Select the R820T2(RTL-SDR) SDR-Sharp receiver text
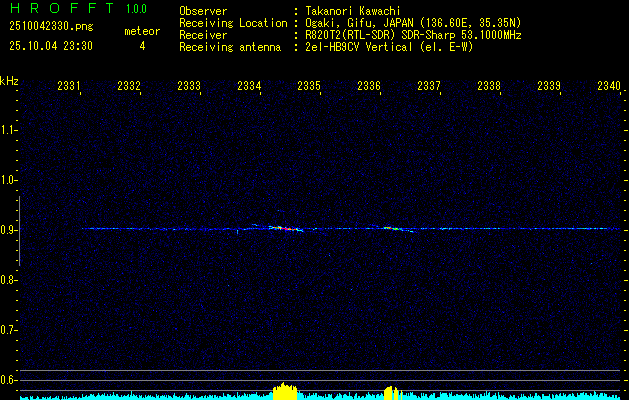 click(413, 35)
